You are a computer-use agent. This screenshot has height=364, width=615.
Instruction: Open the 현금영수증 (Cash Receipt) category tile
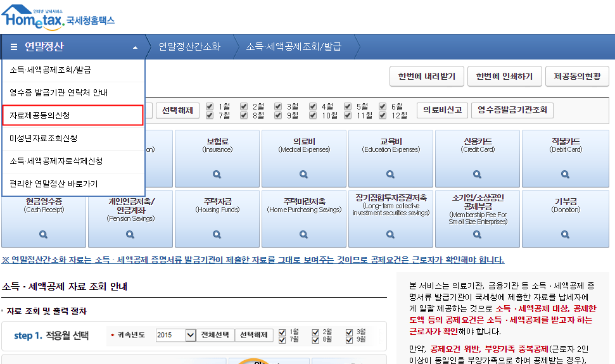pos(44,222)
